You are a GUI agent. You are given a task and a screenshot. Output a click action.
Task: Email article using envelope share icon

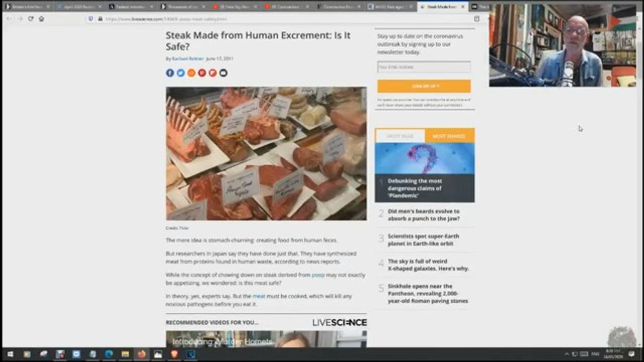point(223,73)
